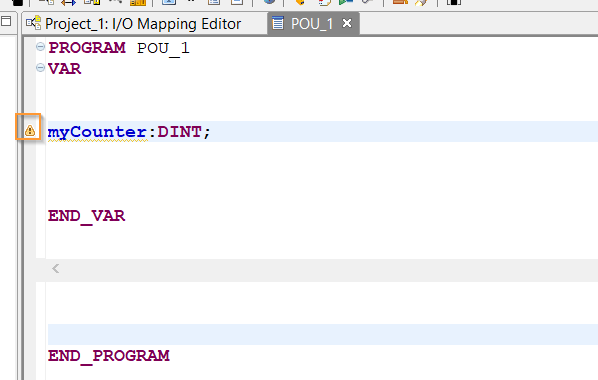Switch to Project_1: I/O Mapping Editor tab

[143, 24]
